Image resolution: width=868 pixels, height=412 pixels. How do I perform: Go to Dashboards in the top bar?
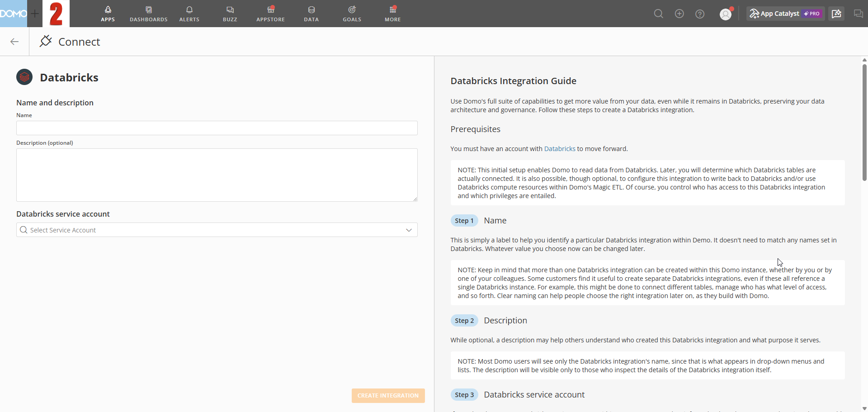[149, 14]
